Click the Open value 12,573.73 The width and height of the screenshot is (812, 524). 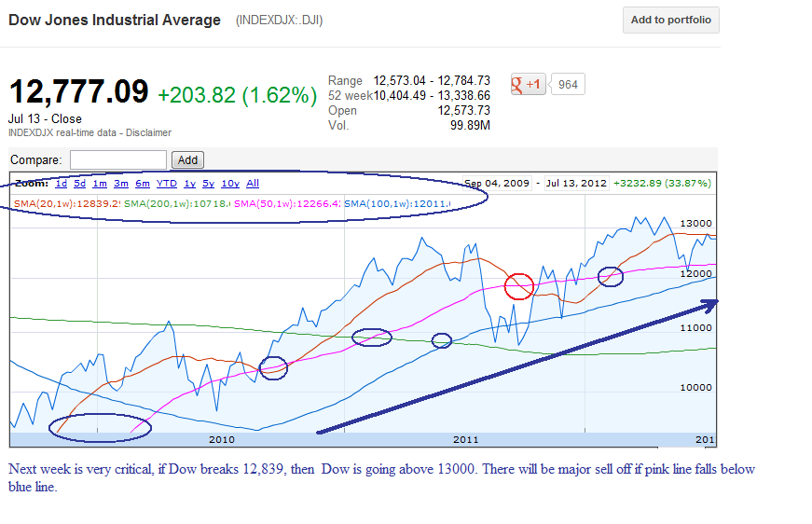click(464, 111)
